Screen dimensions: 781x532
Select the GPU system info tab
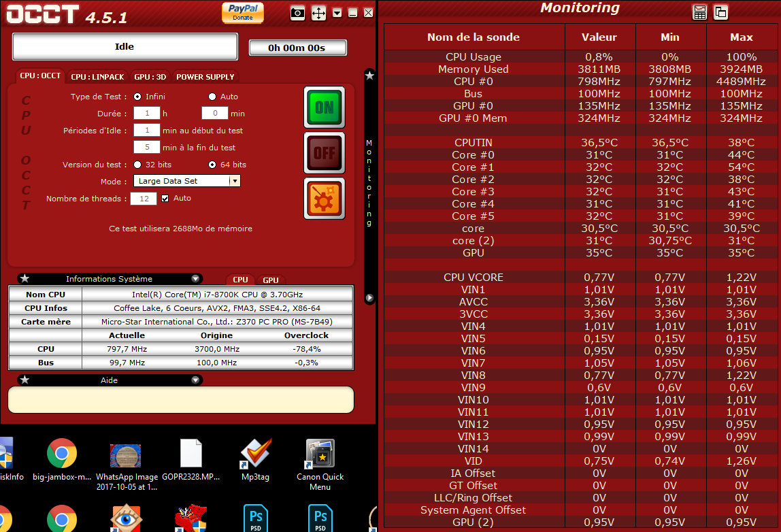pyautogui.click(x=271, y=280)
